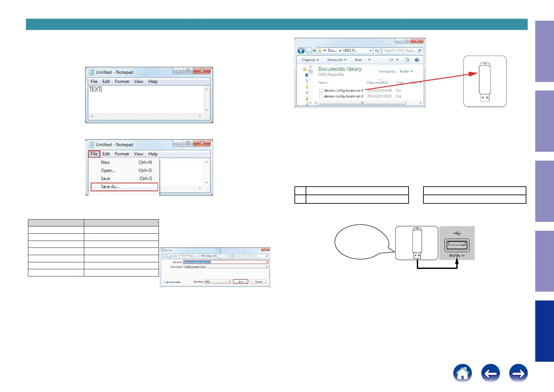Viewport: 554px width, 392px height.
Task: Open the Organize dropdown in Explorer
Action: tap(310, 60)
